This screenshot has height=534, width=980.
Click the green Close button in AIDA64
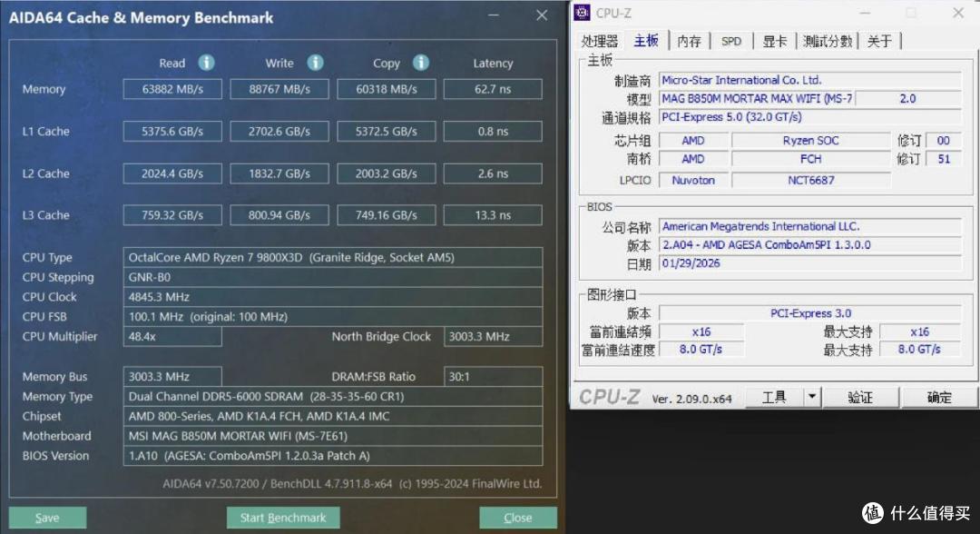point(518,518)
